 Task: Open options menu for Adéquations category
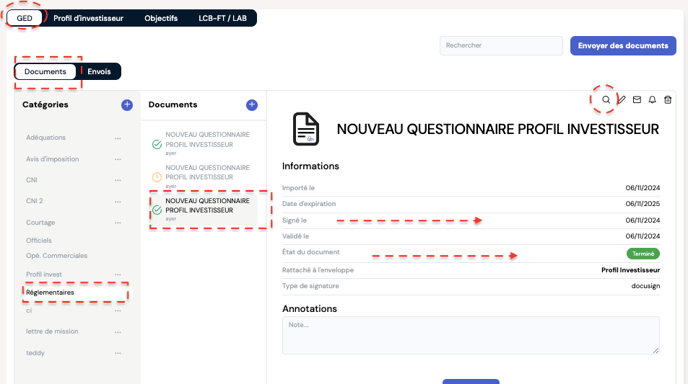pos(118,138)
